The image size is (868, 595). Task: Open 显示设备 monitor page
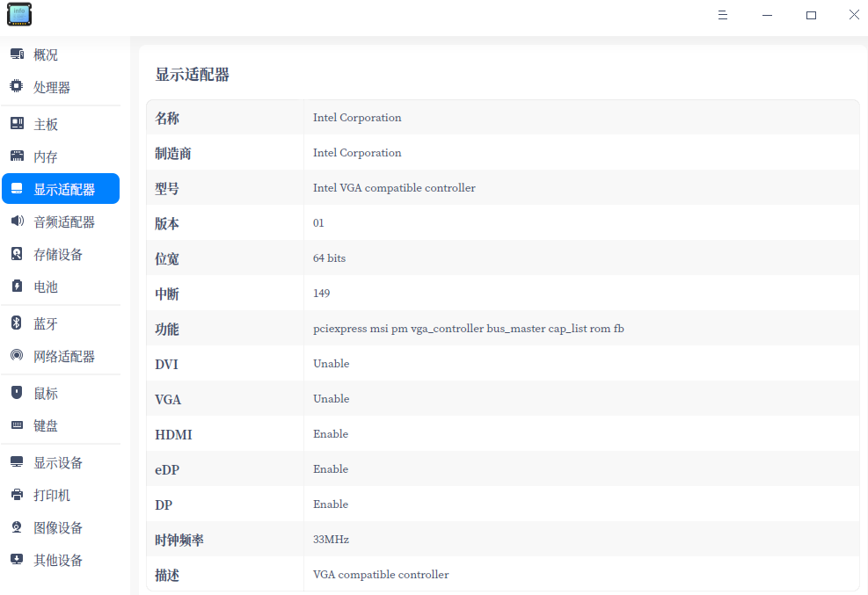click(x=61, y=463)
